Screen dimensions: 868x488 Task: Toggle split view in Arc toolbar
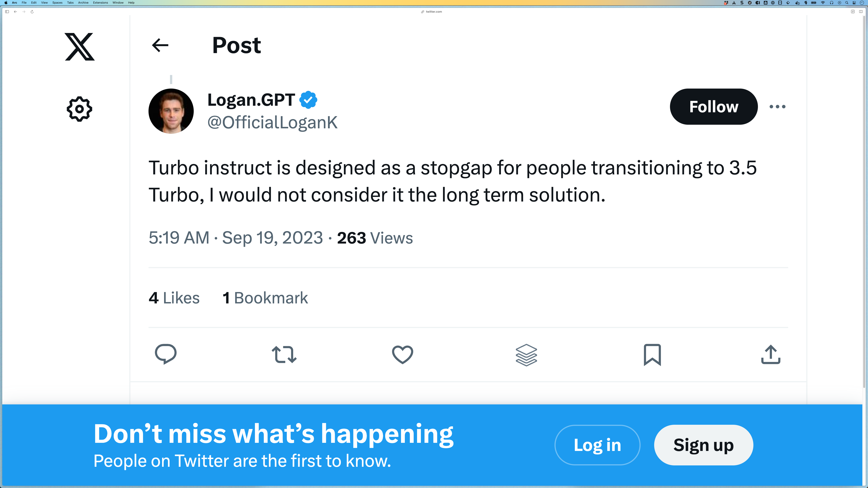[x=861, y=12]
